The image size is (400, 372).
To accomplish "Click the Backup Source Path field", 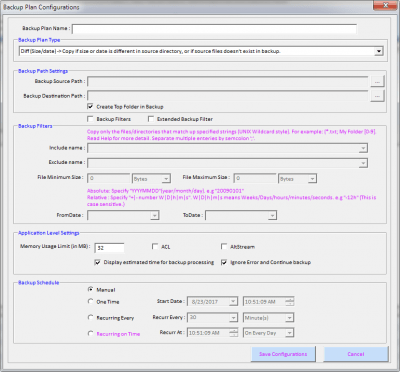I will coord(228,81).
